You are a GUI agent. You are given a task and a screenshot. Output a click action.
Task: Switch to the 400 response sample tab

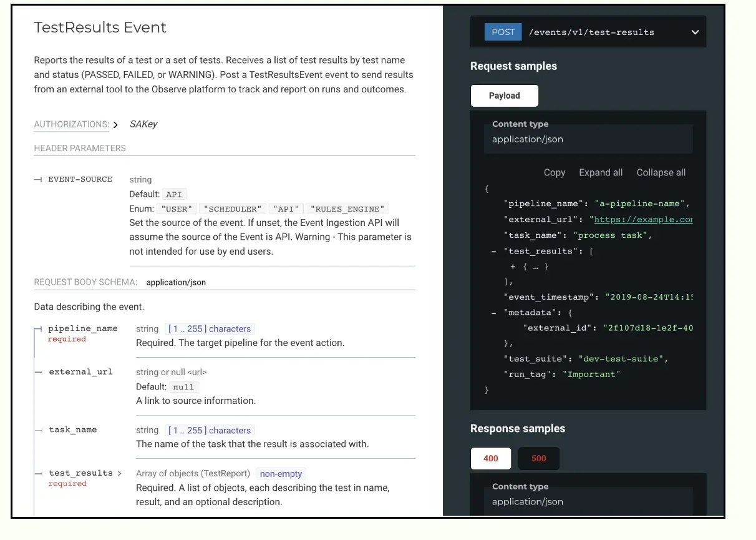click(x=491, y=458)
